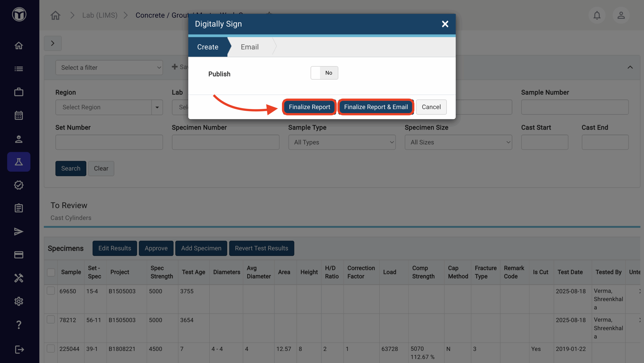This screenshot has width=644, height=363.
Task: Expand the Specimen Size All Sizes dropdown
Action: click(x=458, y=142)
